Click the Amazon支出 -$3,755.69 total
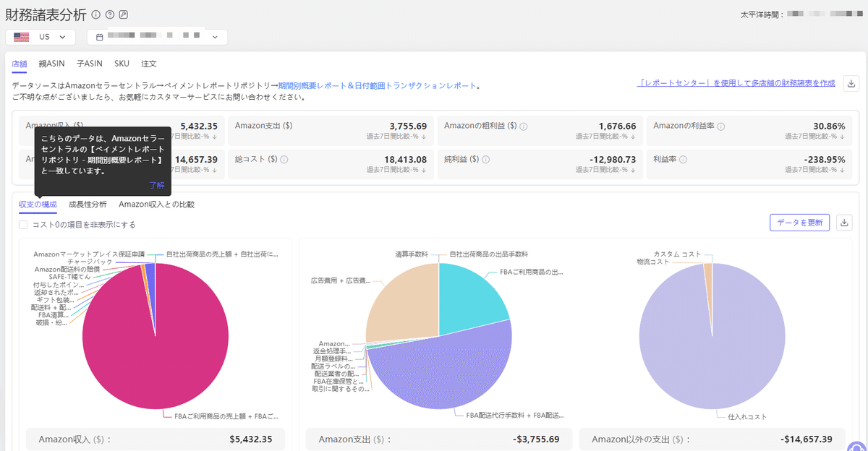The image size is (868, 451). [x=439, y=439]
